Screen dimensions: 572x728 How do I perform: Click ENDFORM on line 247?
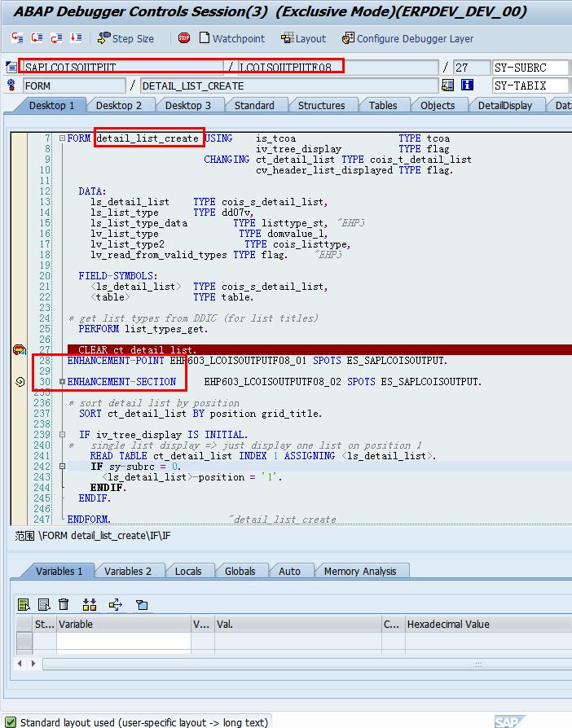pyautogui.click(x=89, y=519)
